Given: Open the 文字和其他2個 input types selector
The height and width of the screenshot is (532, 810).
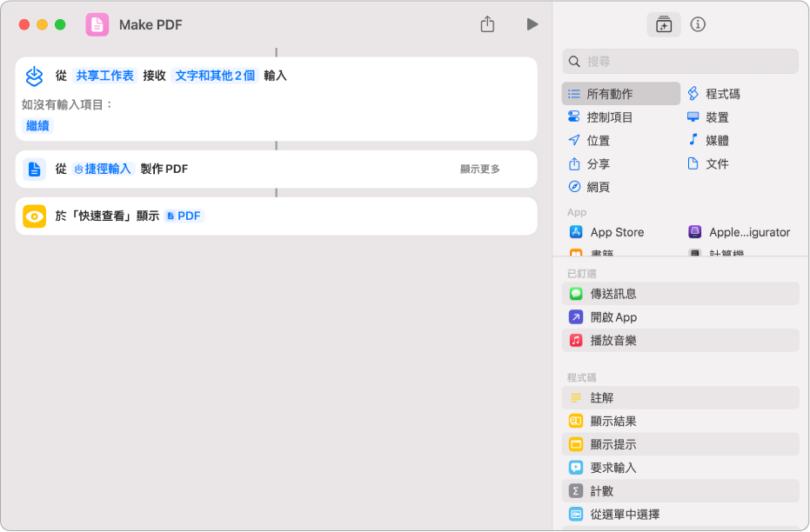Looking at the screenshot, I should (x=215, y=76).
